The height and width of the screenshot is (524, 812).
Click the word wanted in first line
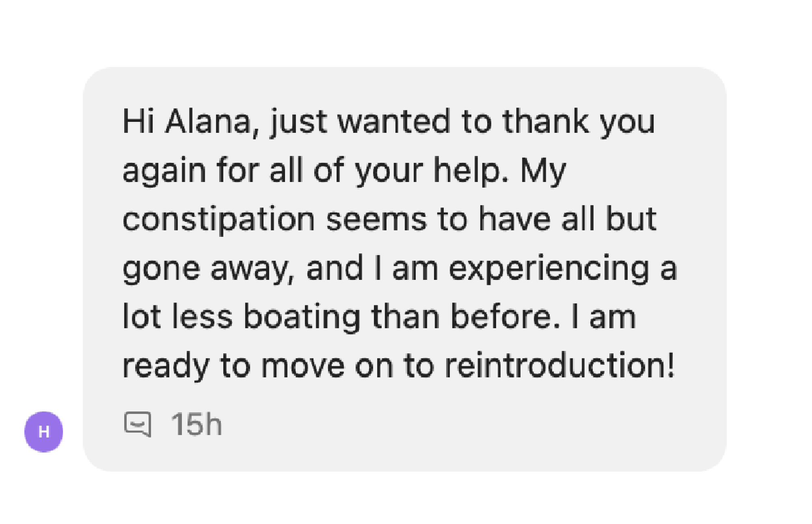(x=394, y=121)
